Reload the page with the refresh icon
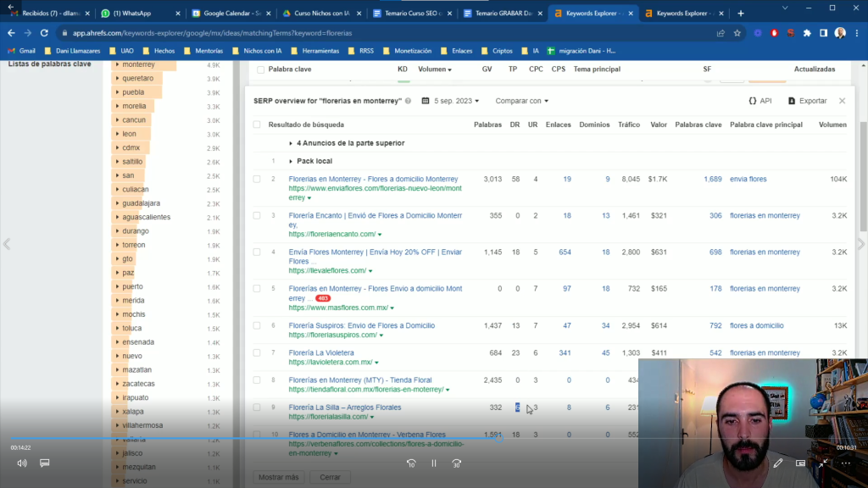Image resolution: width=868 pixels, height=488 pixels. point(44,33)
